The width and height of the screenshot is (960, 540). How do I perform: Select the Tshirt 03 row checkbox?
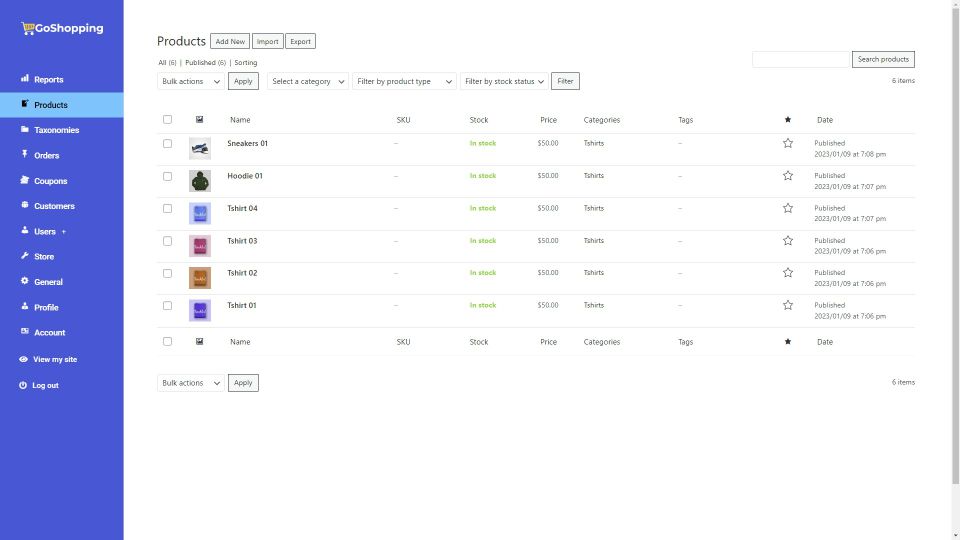pos(167,241)
